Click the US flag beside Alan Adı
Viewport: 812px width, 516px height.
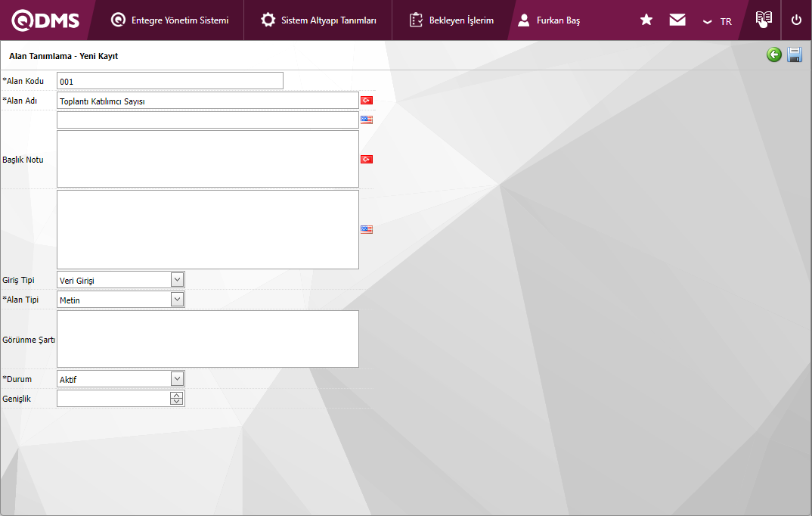click(x=367, y=120)
